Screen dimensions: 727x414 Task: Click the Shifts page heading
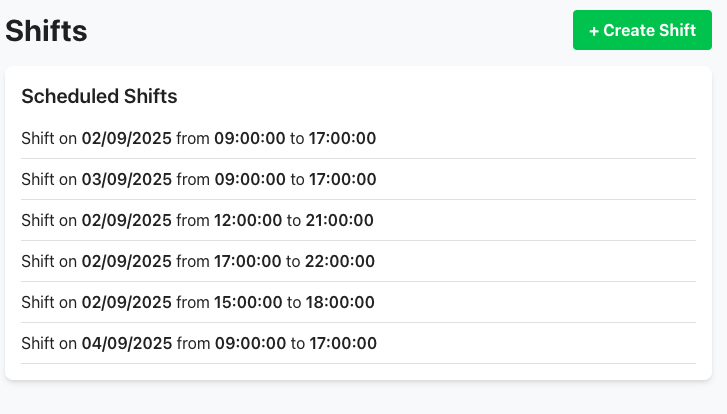point(46,31)
